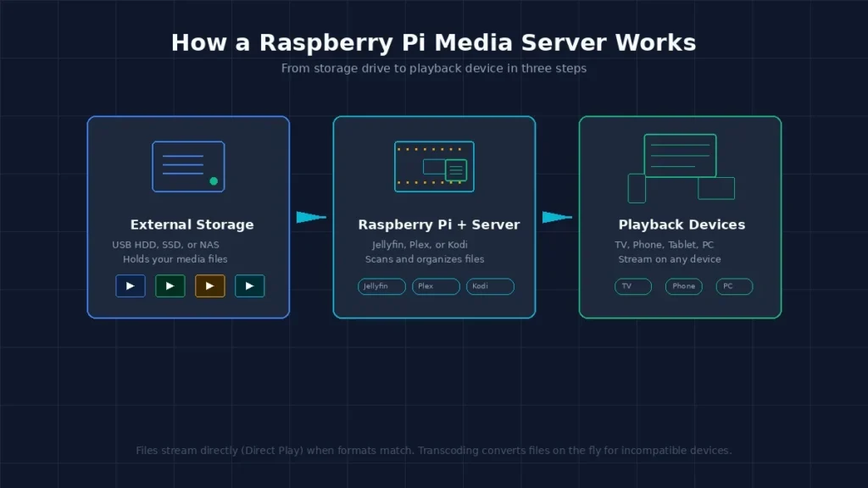Viewport: 868px width, 488px height.
Task: Click the External Storage heading
Action: point(192,225)
